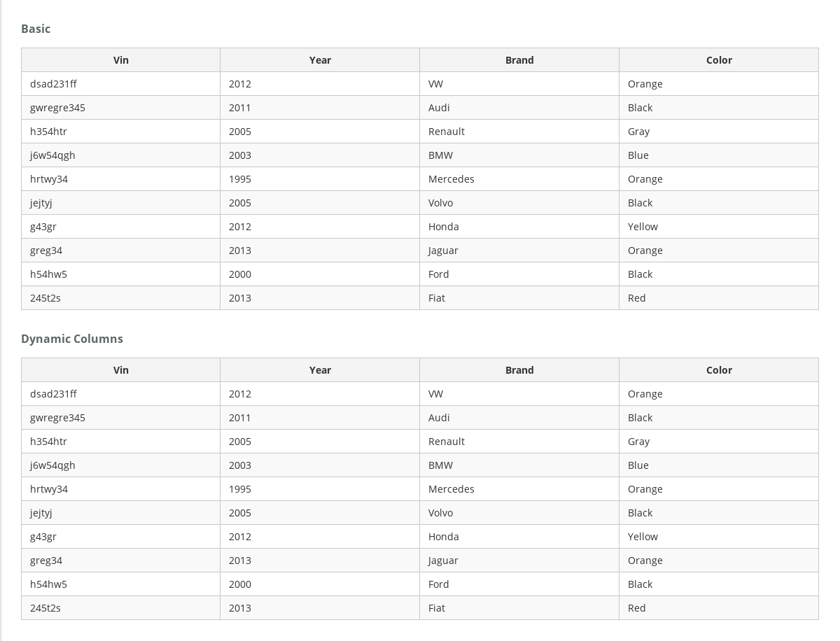
Task: Click the Mercedes brand cell
Action: pos(451,178)
